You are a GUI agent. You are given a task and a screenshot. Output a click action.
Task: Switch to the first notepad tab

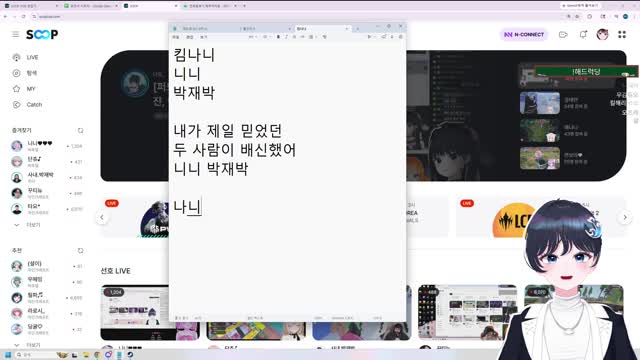tap(204, 29)
